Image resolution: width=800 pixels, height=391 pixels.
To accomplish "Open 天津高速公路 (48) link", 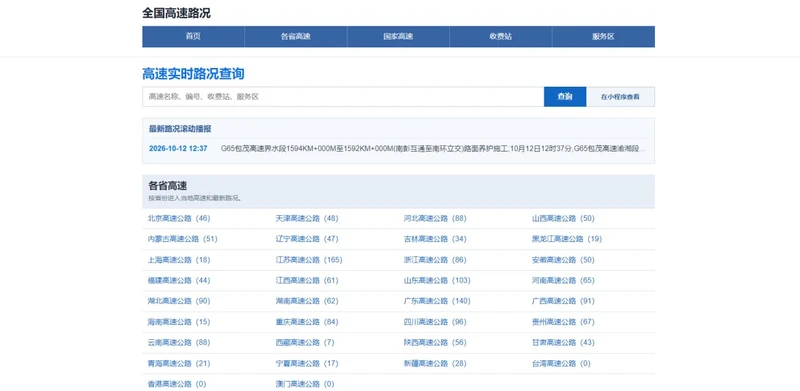I will coord(307,218).
